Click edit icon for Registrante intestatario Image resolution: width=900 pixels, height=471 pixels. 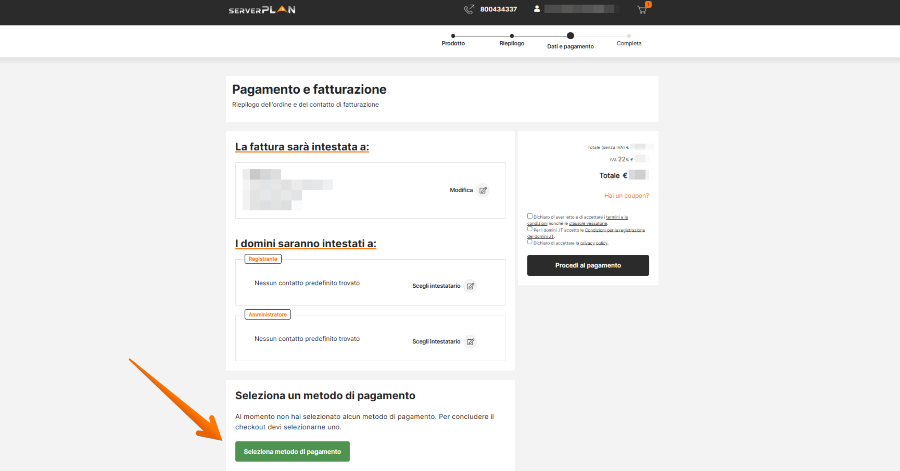[470, 286]
